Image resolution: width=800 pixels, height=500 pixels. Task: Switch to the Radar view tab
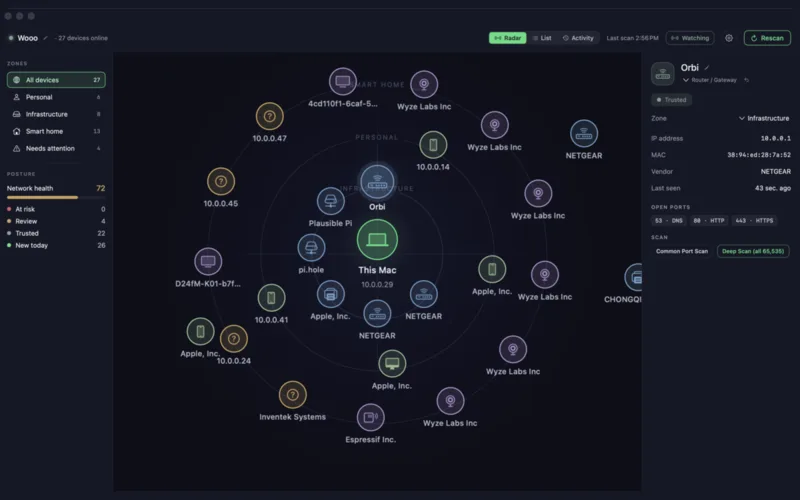(x=508, y=38)
